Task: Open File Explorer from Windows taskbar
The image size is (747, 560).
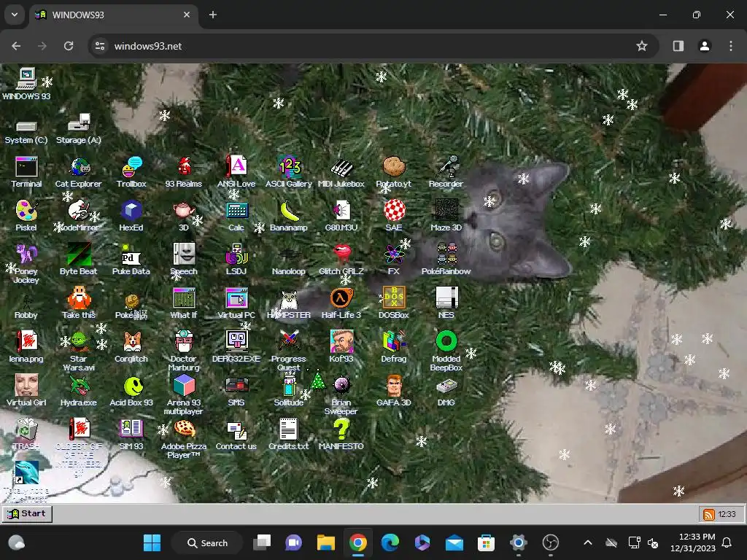Action: pyautogui.click(x=326, y=542)
